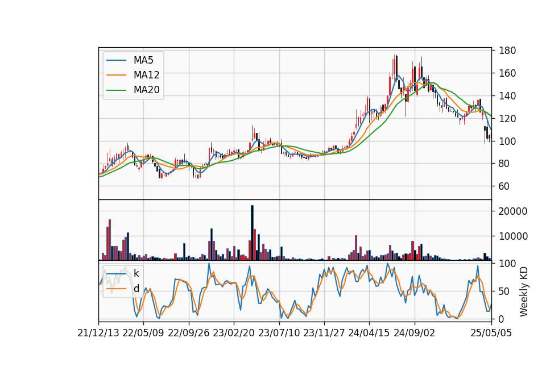Image resolution: width=546 pixels, height=392 pixels.
Task: Click the 21/12/13 date tick label
Action: click(x=98, y=333)
